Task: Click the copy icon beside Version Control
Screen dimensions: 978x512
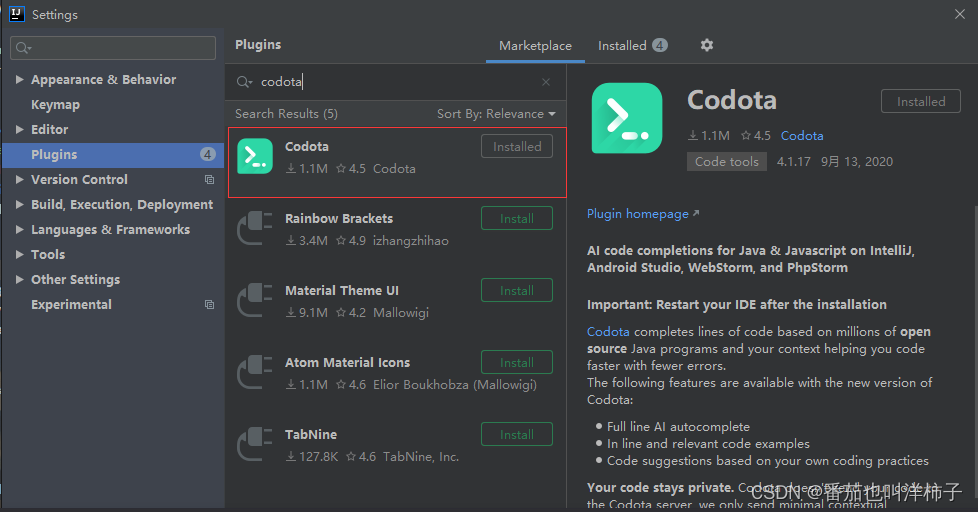Action: click(210, 180)
